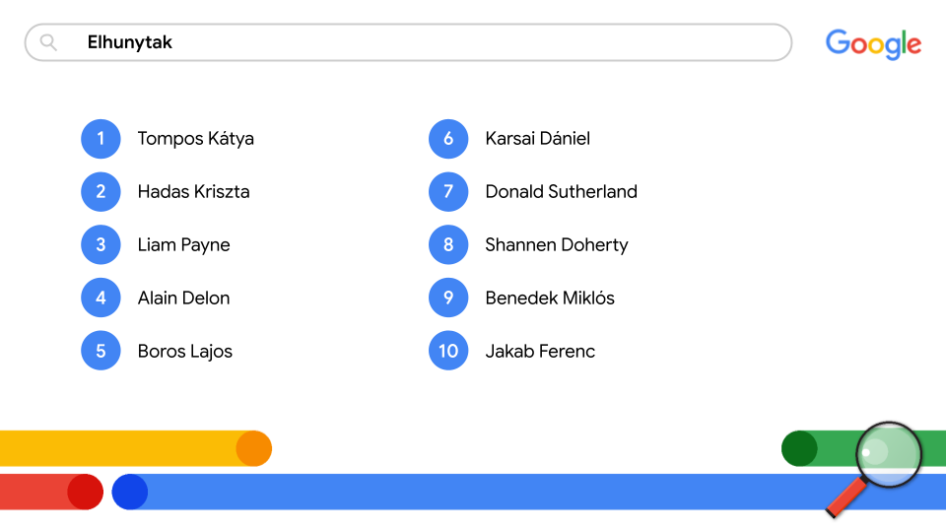The width and height of the screenshot is (946, 532).
Task: Click the dark blue dot on blue bar
Action: tap(130, 492)
